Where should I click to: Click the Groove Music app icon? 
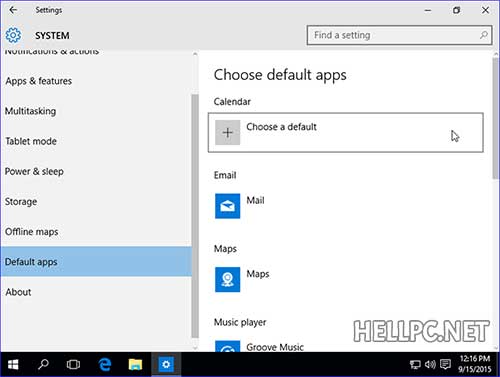point(227,346)
